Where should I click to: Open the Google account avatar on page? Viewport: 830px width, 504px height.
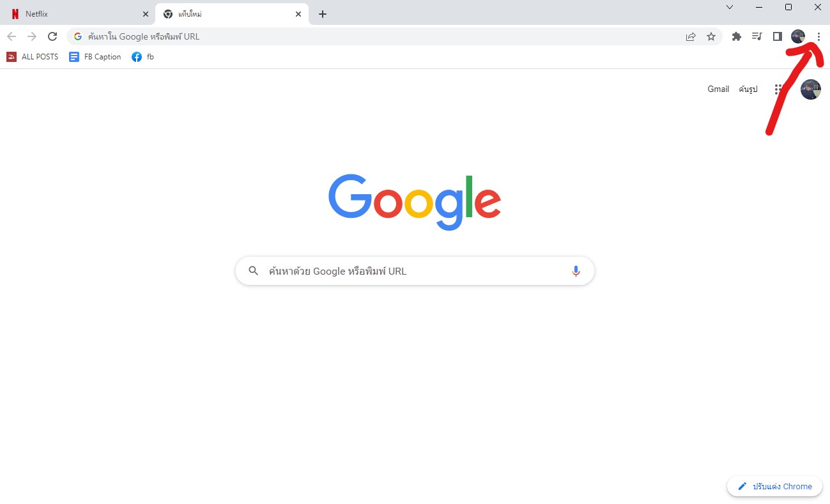click(x=810, y=89)
